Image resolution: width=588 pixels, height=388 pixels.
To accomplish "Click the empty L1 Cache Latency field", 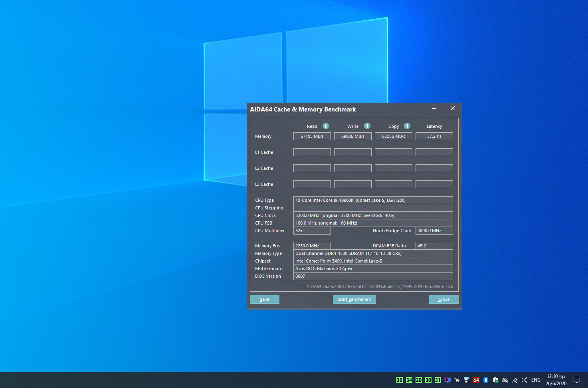I will coord(434,152).
